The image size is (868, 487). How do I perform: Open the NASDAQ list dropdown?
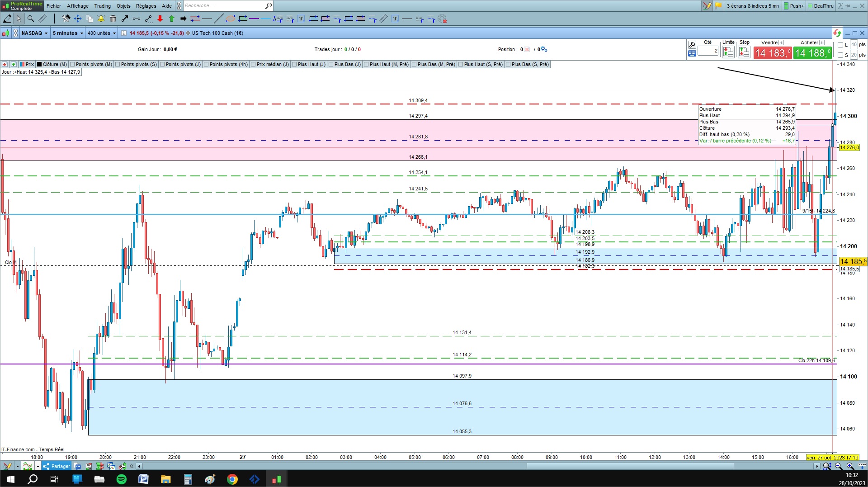coord(35,33)
